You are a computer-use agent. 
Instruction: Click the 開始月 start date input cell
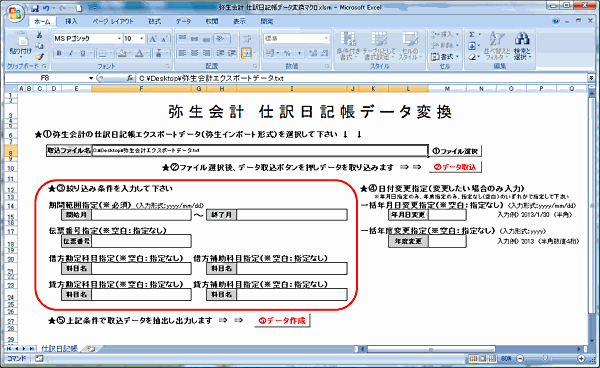[x=141, y=215]
